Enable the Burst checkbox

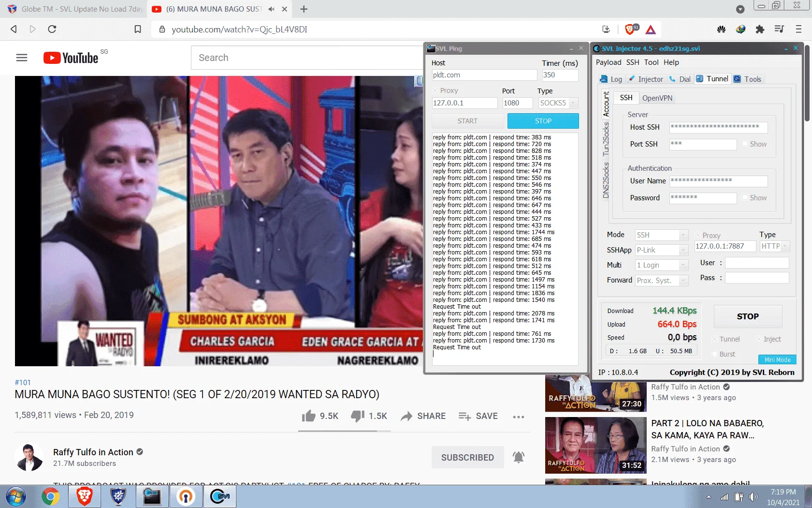[714, 354]
